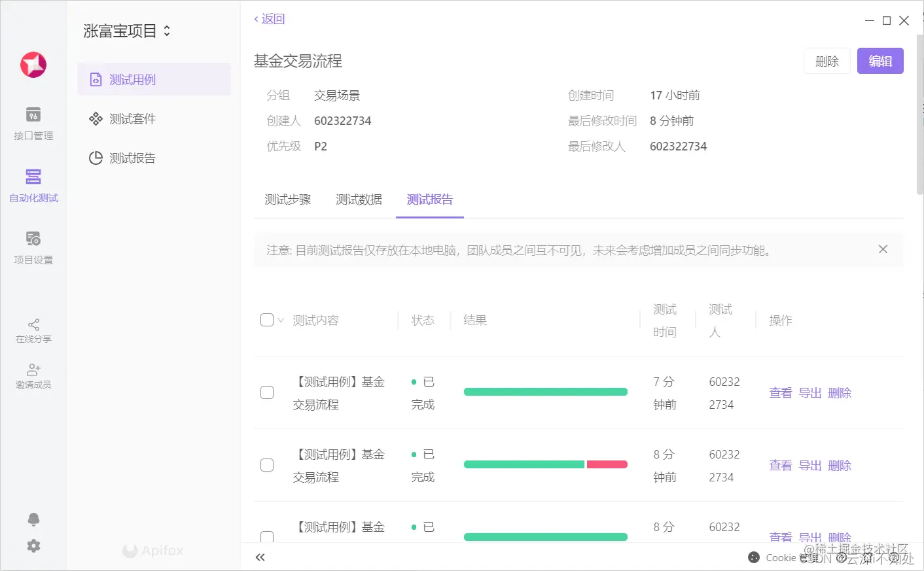
Task: Tick the checkbox for the 7 分钟前 report
Action: tap(267, 392)
